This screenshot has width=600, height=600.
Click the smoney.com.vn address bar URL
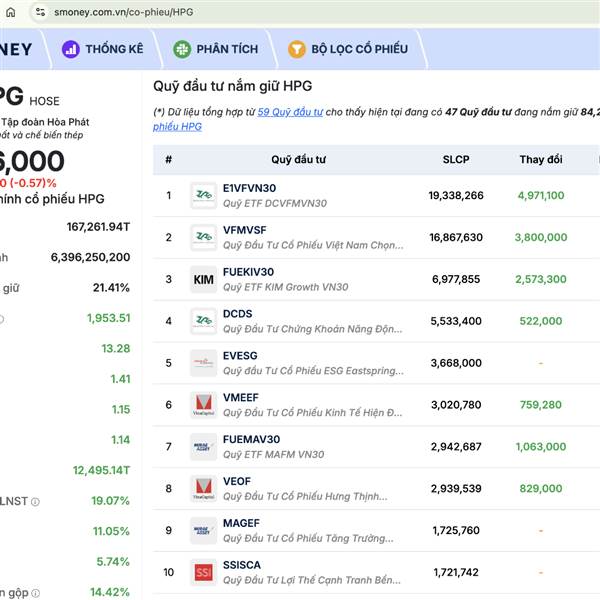tap(124, 12)
